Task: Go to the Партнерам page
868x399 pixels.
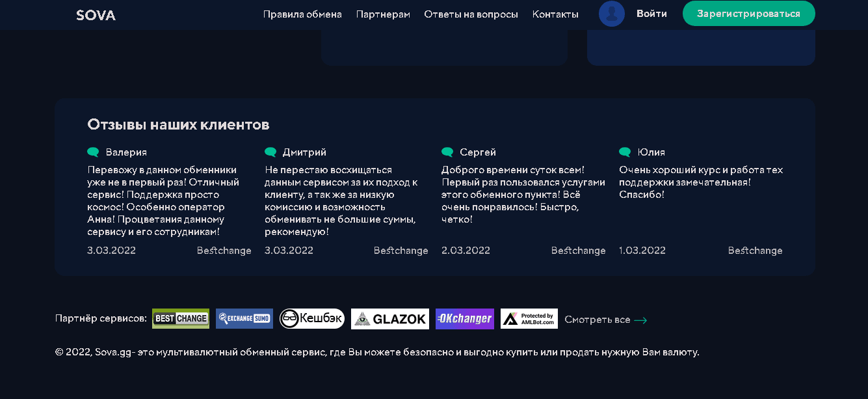Action: [x=383, y=14]
